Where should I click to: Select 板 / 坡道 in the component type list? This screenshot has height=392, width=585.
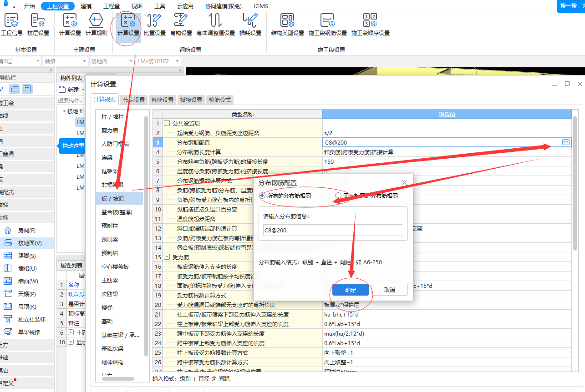tap(119, 198)
